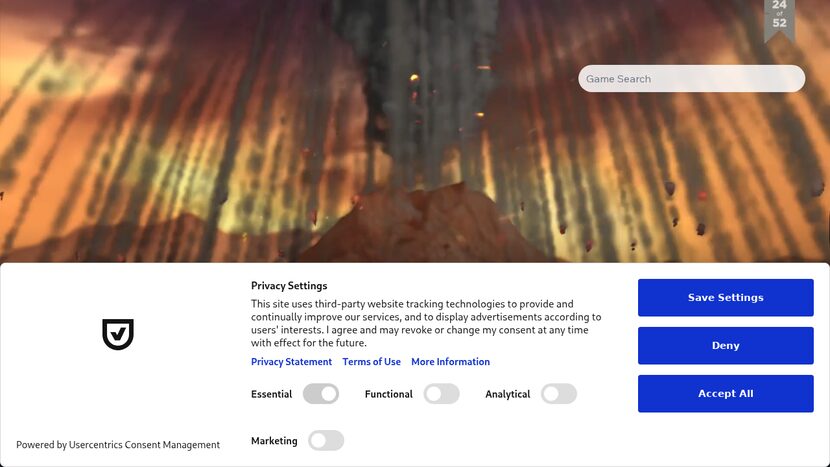The image size is (830, 467).
Task: Turn on the Marketing cookies switch
Action: pos(326,441)
